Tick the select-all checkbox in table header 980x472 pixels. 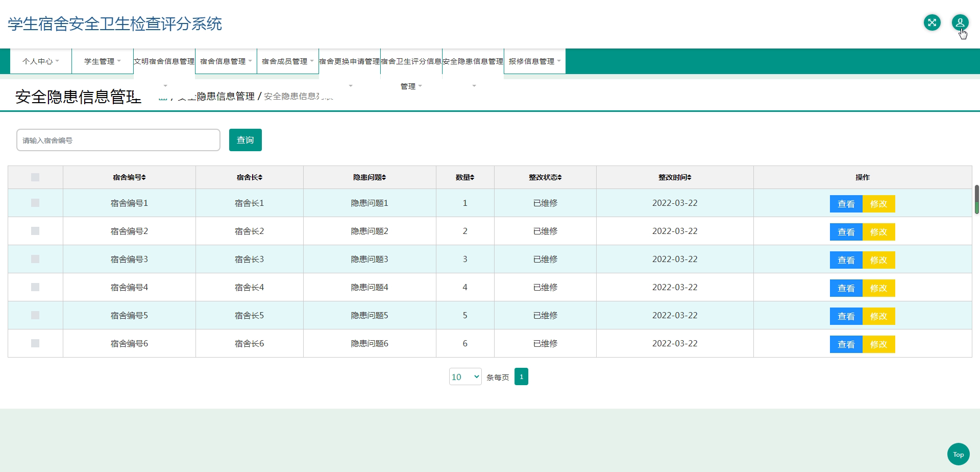pos(35,177)
